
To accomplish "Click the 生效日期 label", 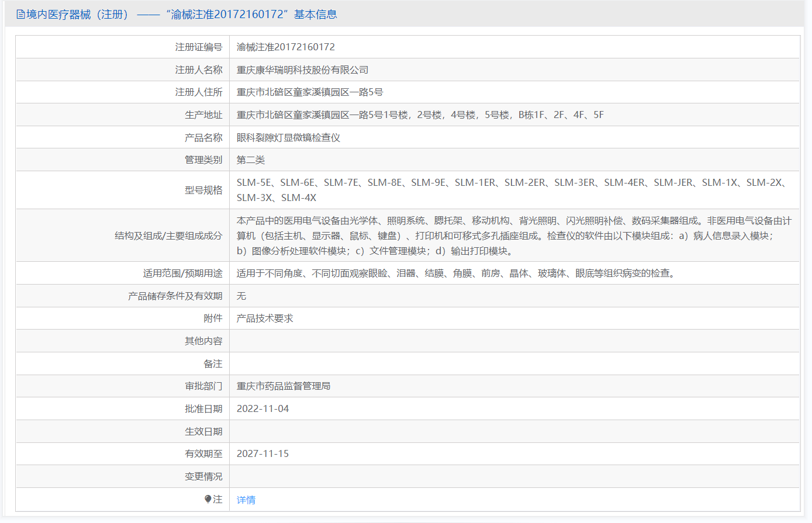I will coord(203,431).
